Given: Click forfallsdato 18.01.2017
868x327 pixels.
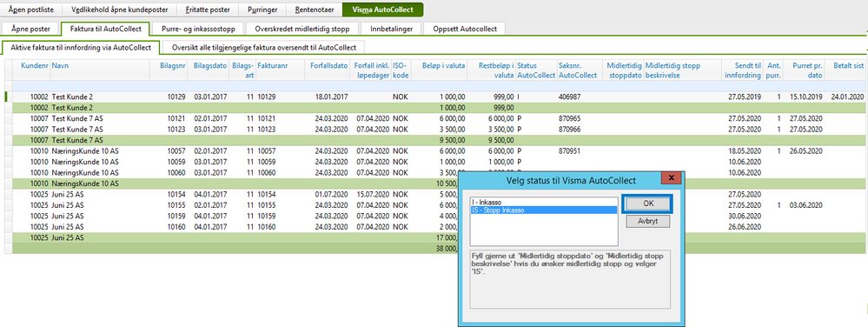Looking at the screenshot, I should pyautogui.click(x=331, y=97).
